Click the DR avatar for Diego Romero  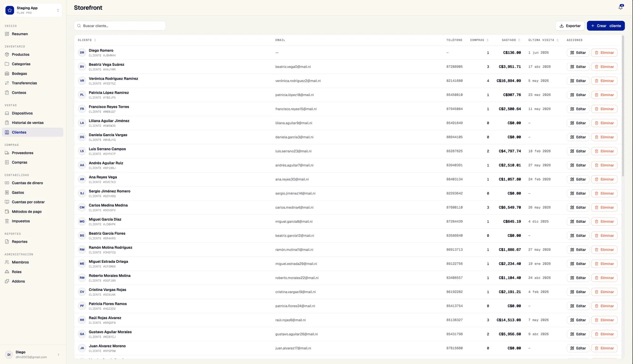82,52
